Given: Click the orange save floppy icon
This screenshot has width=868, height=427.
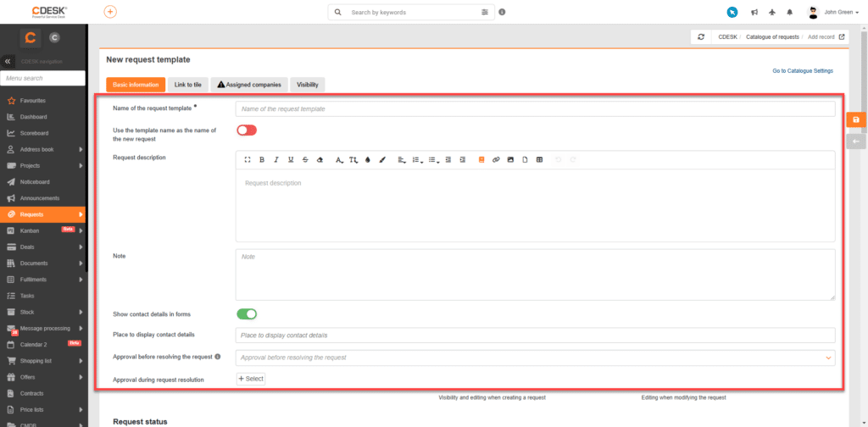Looking at the screenshot, I should coord(856,120).
